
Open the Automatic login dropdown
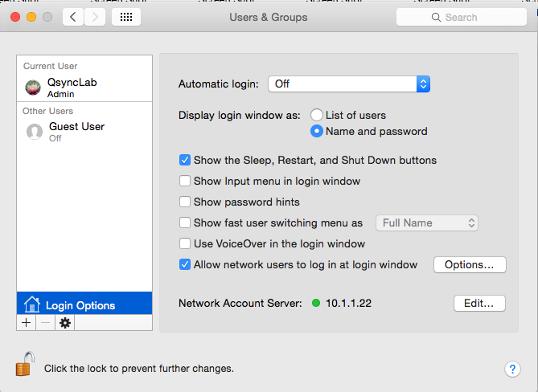coord(349,84)
